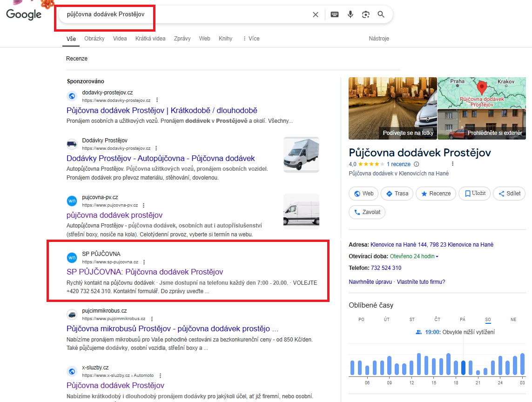The image size is (532, 402).
Task: Click the magnifying glass search icon
Action: tap(381, 14)
